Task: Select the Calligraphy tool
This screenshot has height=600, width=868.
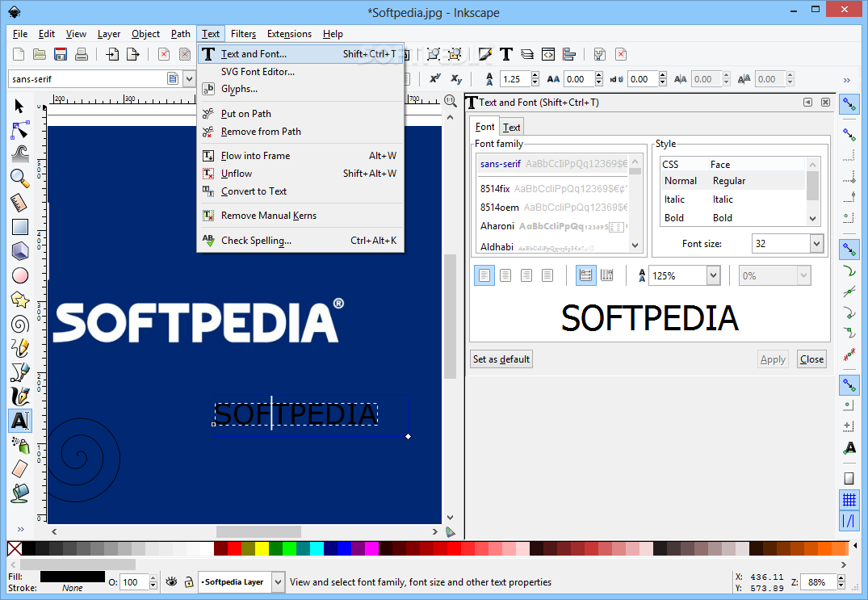Action: pos(19,397)
